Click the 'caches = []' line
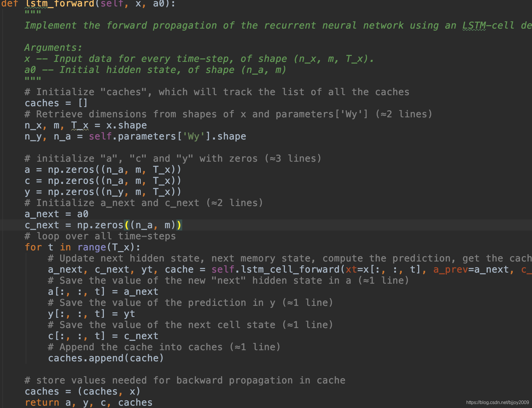The height and width of the screenshot is (408, 532). (56, 103)
